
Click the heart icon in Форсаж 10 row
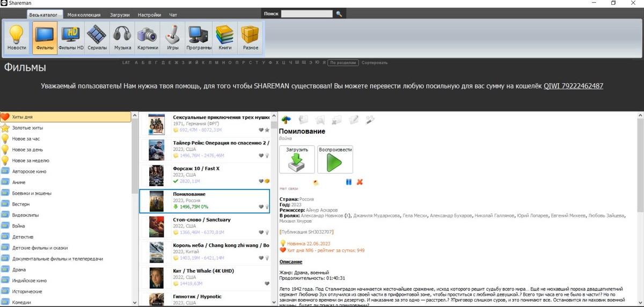(261, 181)
